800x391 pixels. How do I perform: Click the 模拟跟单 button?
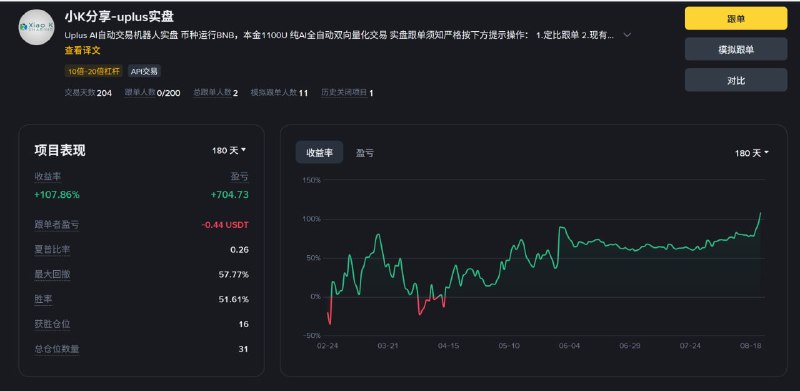pos(736,50)
